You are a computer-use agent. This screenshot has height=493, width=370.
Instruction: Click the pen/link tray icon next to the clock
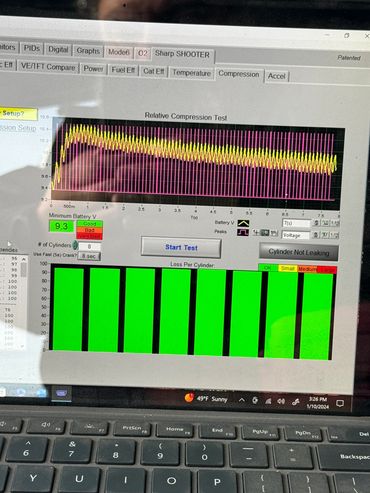[295, 402]
